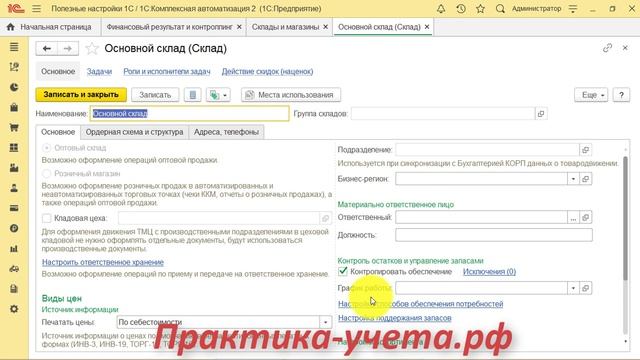Select Оптовый склад radio button
The image size is (640, 360).
(x=47, y=148)
